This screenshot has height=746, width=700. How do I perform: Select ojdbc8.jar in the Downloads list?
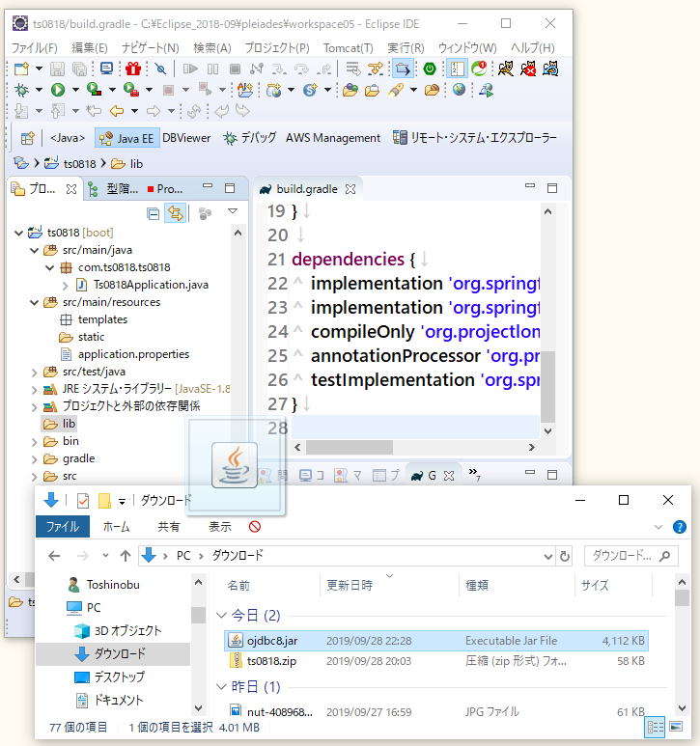[x=435, y=641]
